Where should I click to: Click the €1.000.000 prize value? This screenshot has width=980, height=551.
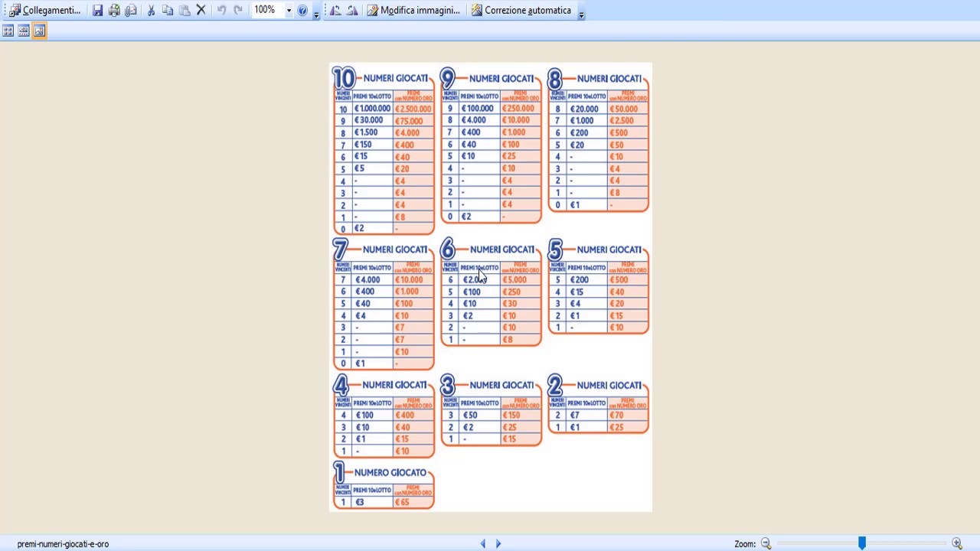click(372, 109)
